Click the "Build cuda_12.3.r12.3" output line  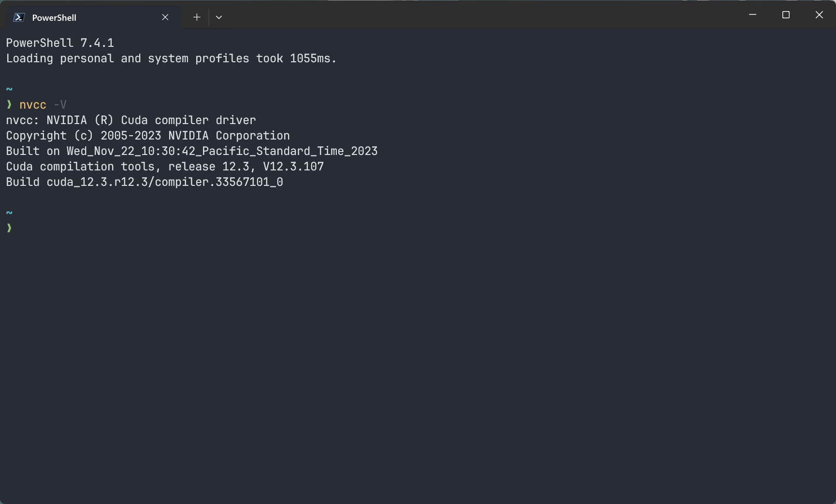(144, 182)
